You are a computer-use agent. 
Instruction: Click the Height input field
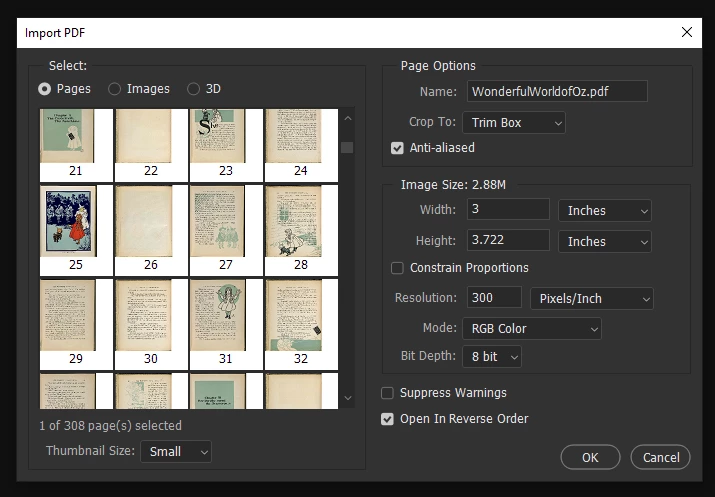click(x=508, y=240)
